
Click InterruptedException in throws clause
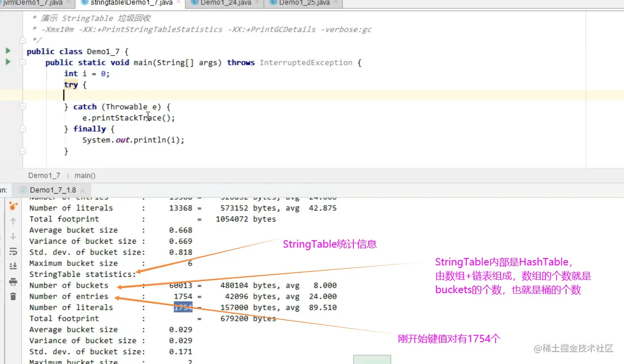point(306,62)
